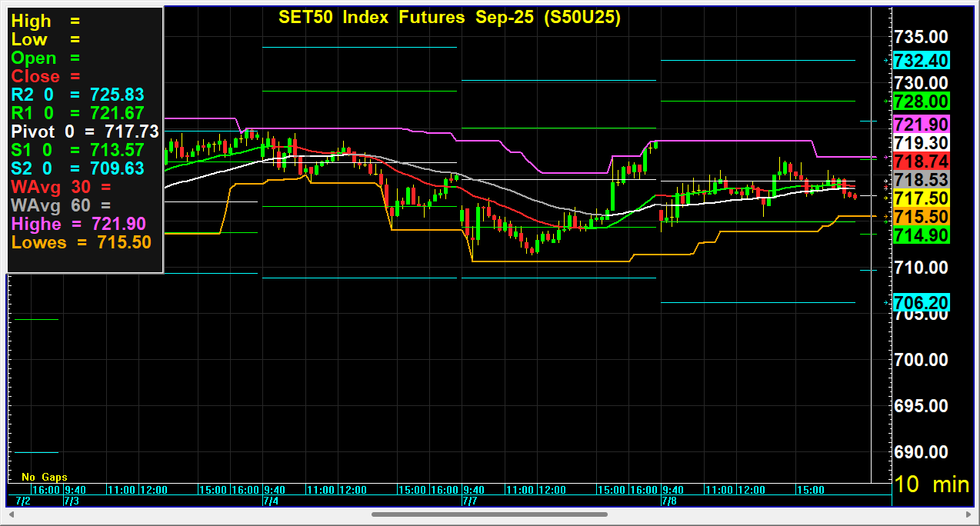Screen dimensions: 980x526
Task: Click the R2 0 = 725.83 legend entry
Action: pos(78,95)
